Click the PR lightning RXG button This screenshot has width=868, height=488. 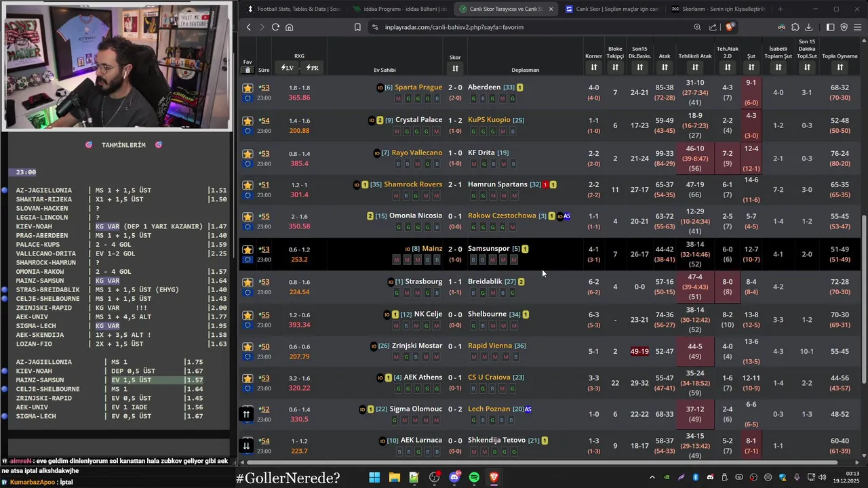pos(312,68)
